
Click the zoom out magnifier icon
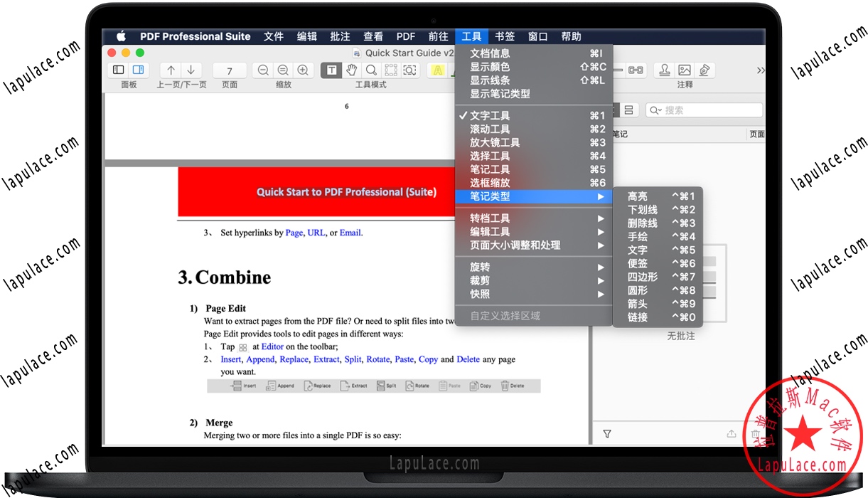(x=263, y=70)
